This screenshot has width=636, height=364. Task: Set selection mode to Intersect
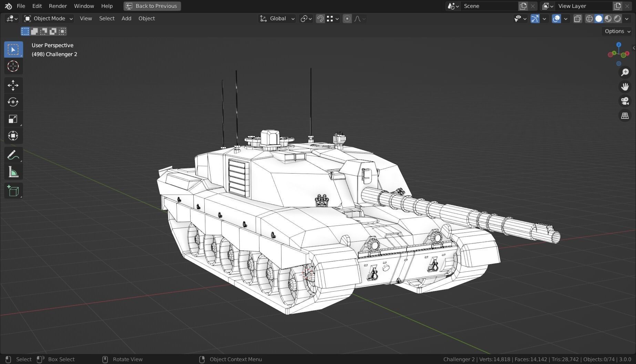click(62, 31)
